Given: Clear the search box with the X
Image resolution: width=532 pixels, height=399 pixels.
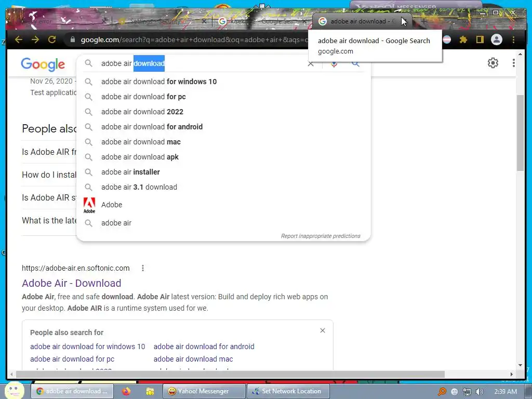Looking at the screenshot, I should 311,64.
